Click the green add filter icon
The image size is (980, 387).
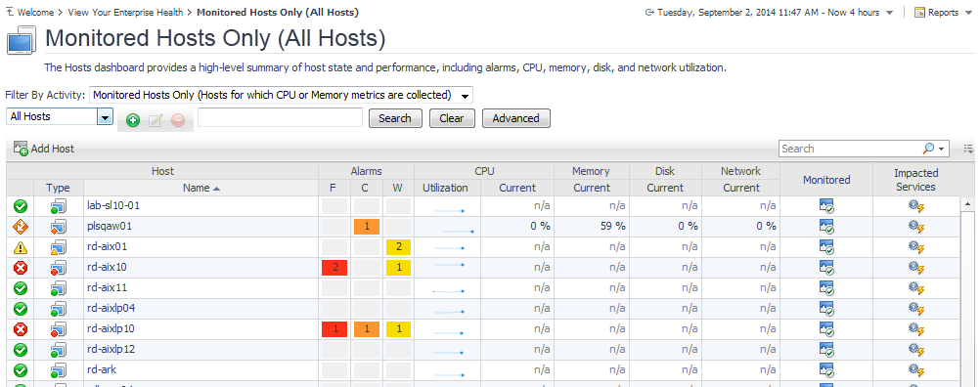(x=132, y=120)
